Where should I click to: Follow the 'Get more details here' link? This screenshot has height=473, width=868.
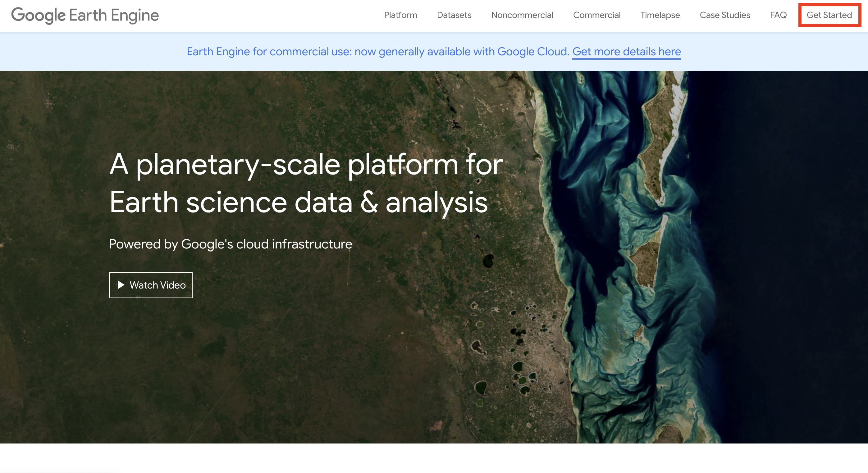[x=626, y=52]
